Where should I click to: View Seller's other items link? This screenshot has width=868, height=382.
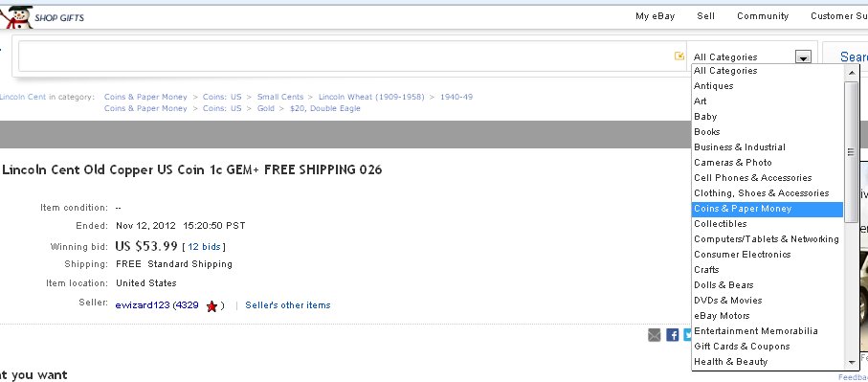[288, 305]
